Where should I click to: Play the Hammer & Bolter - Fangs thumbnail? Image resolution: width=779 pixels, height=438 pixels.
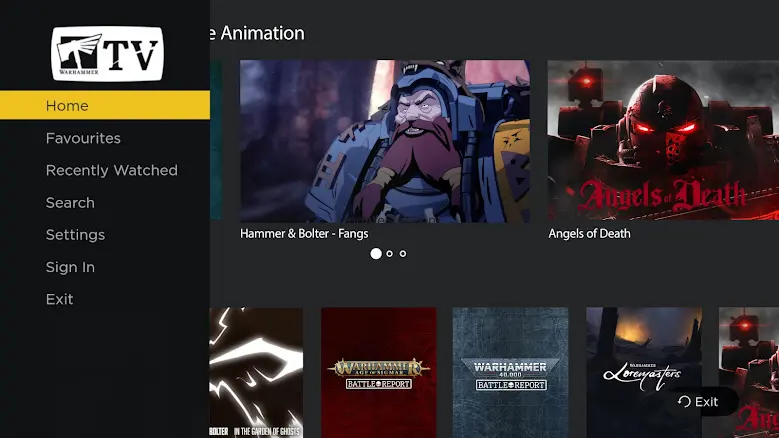point(385,141)
